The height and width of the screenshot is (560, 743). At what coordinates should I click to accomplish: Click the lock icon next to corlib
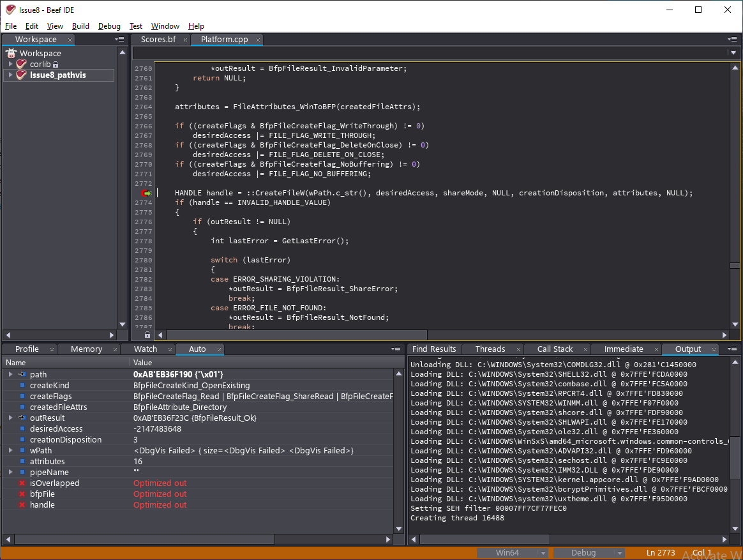pyautogui.click(x=56, y=64)
